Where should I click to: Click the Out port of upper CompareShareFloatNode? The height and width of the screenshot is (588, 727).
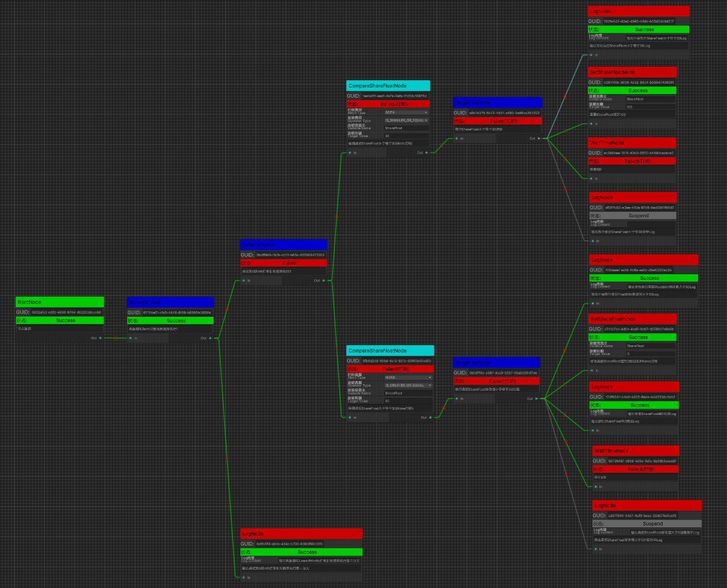427,153
